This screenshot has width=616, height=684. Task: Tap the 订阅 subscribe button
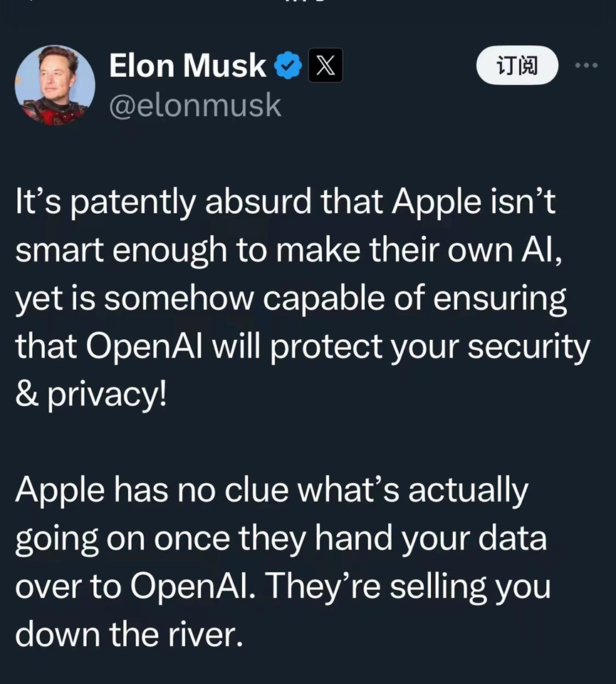click(x=517, y=66)
